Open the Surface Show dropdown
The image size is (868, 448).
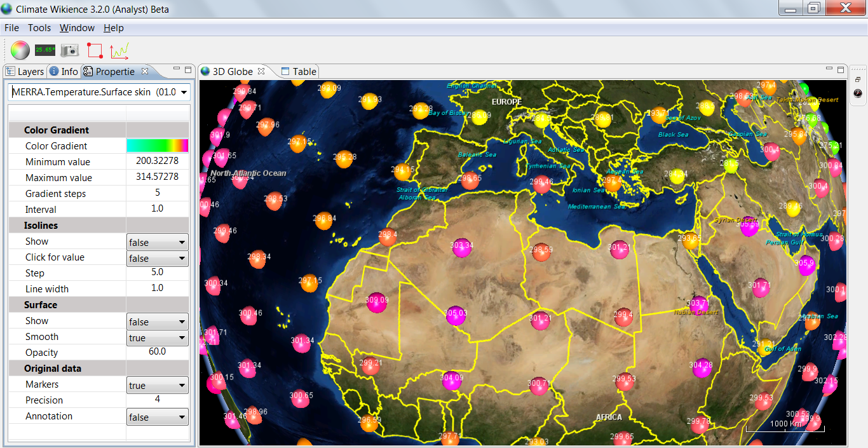[x=158, y=322]
